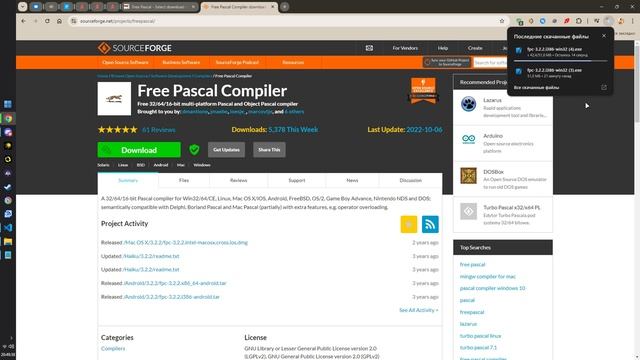Open the mail envelope icon in header

point(369,48)
